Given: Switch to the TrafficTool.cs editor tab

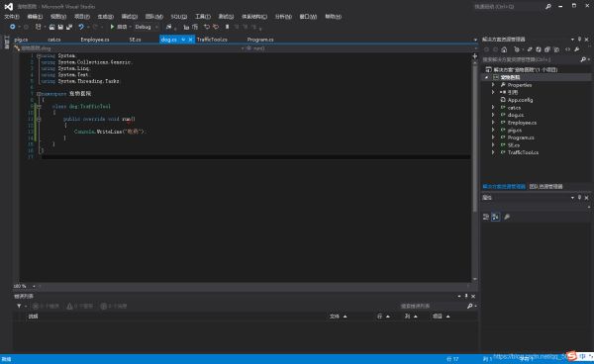Looking at the screenshot, I should point(212,40).
